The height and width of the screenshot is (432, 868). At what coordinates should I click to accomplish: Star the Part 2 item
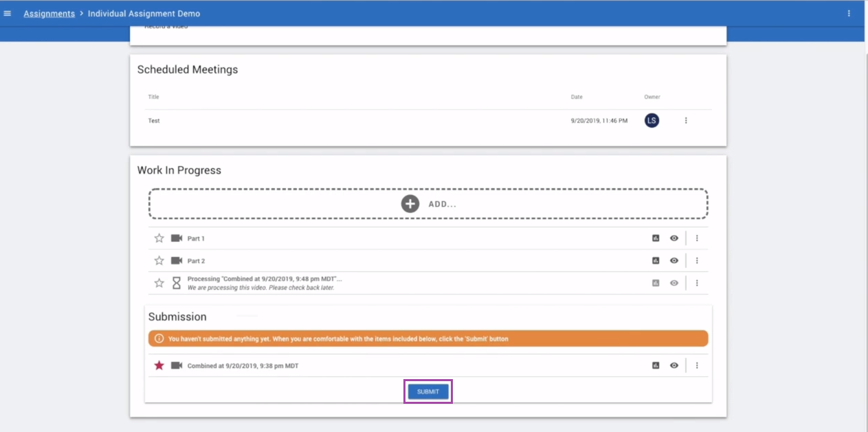pos(159,261)
